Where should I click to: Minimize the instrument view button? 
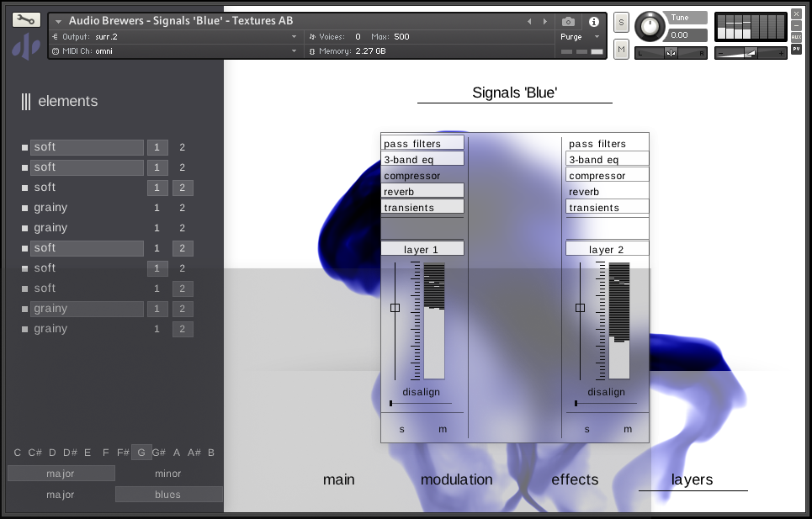coord(797,25)
